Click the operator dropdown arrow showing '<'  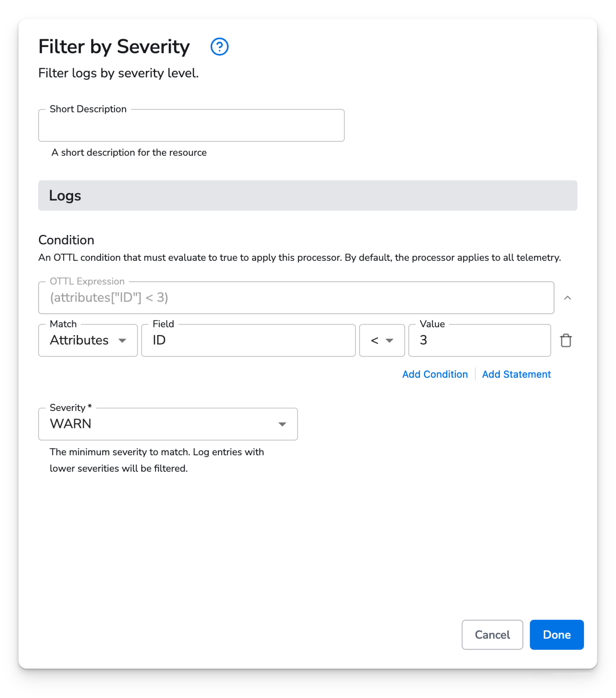coord(389,341)
